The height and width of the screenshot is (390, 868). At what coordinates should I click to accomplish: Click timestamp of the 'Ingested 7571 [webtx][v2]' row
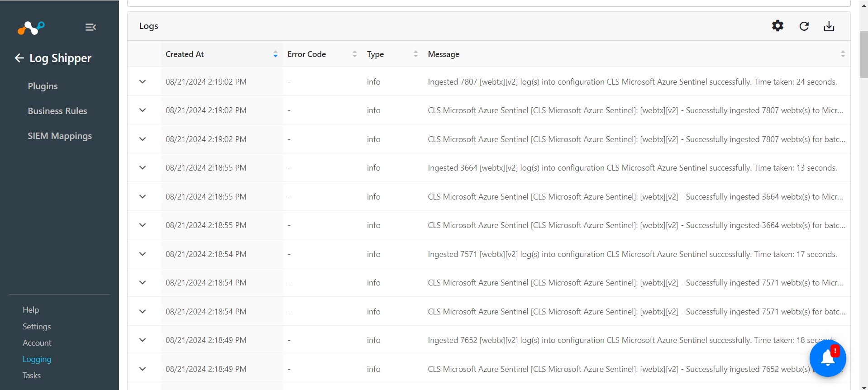[x=206, y=254]
